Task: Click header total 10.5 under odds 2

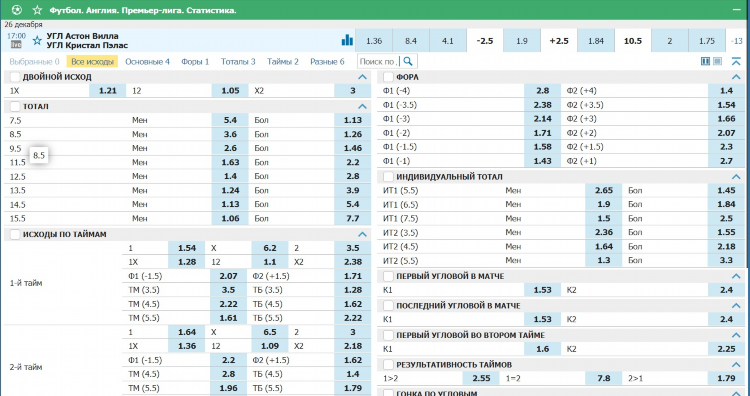Action: point(670,41)
